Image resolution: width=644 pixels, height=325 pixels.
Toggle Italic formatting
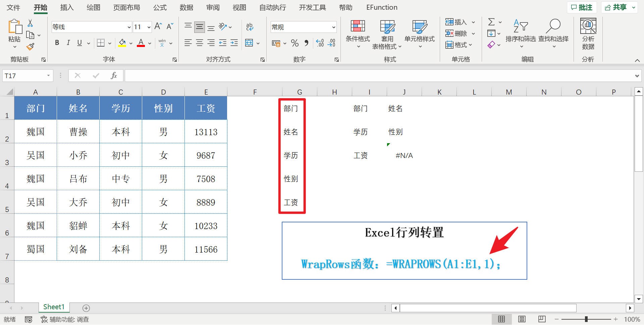point(68,43)
